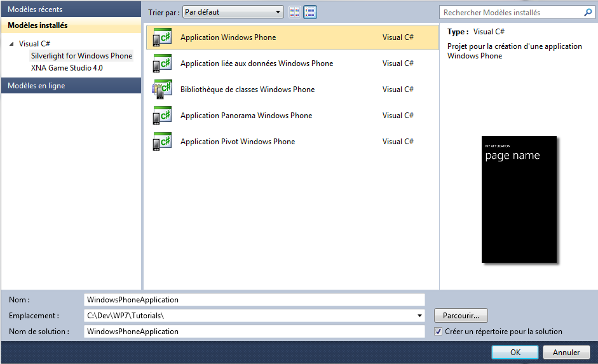
Task: Collapse the Visual C# tree node
Action: coord(11,44)
